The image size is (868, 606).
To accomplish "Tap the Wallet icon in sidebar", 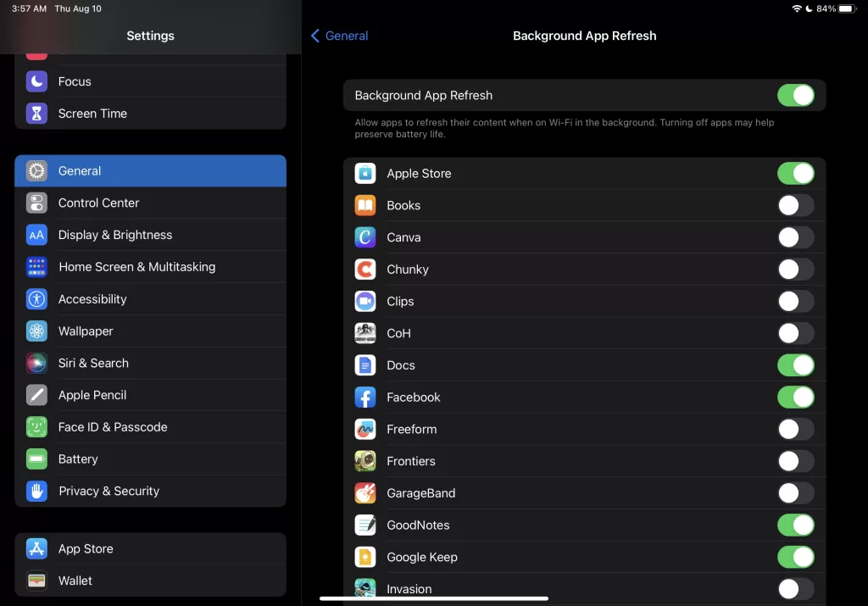I will (x=36, y=581).
